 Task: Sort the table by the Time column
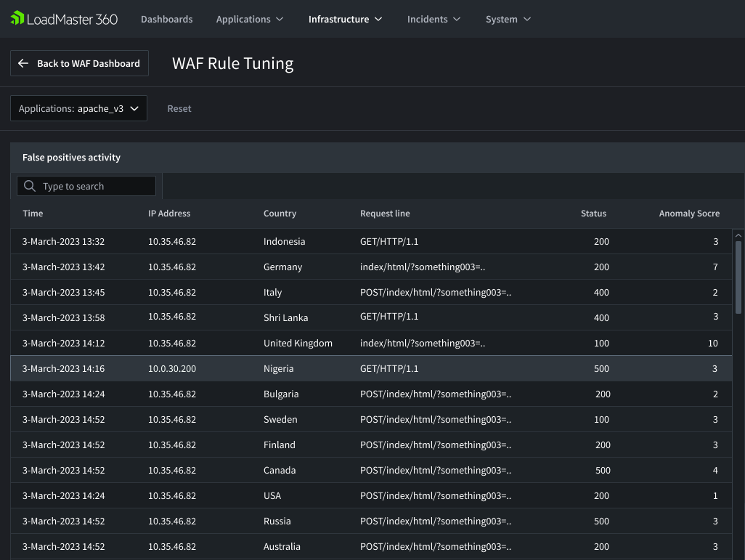(x=33, y=213)
